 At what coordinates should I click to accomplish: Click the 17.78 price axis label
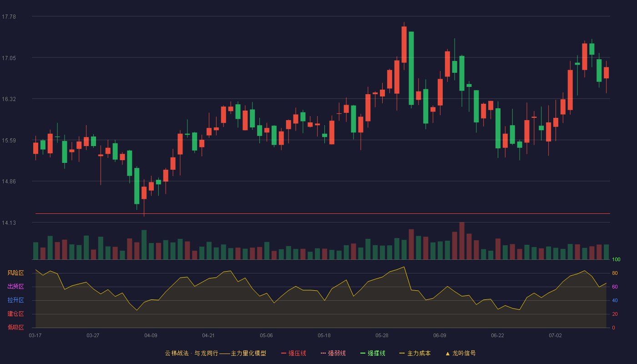(9, 17)
